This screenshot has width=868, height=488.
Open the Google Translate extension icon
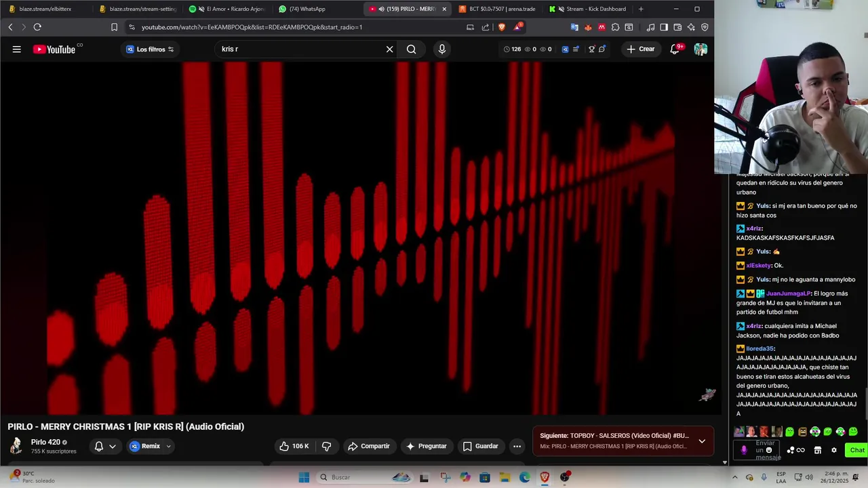coord(574,27)
